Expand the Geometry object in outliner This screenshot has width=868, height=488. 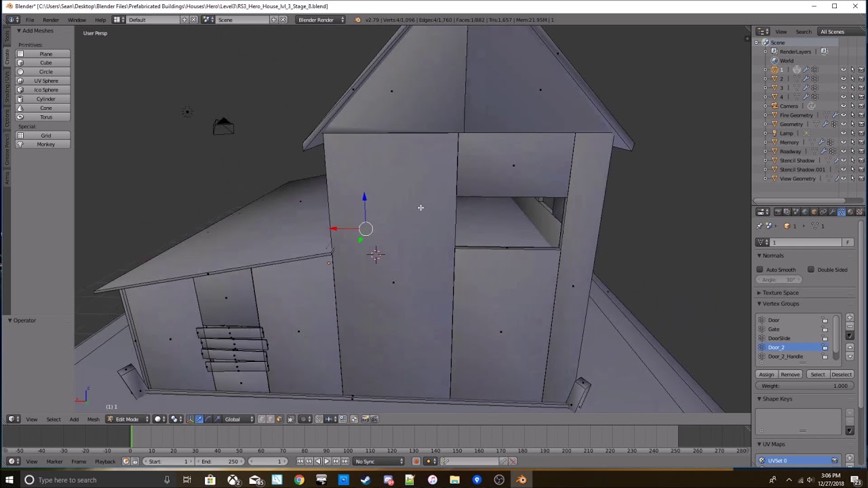point(766,124)
